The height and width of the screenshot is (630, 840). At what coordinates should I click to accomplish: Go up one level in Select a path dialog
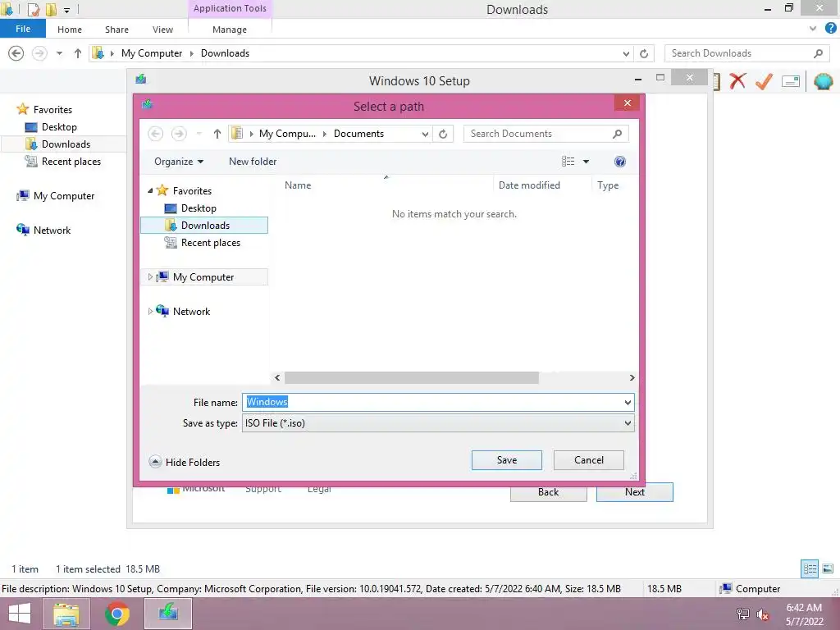coord(217,134)
